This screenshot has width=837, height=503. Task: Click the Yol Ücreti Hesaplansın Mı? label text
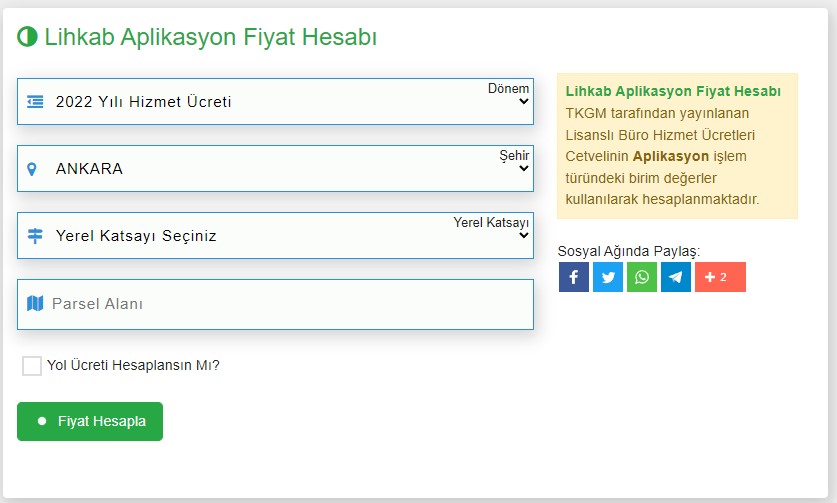[133, 365]
